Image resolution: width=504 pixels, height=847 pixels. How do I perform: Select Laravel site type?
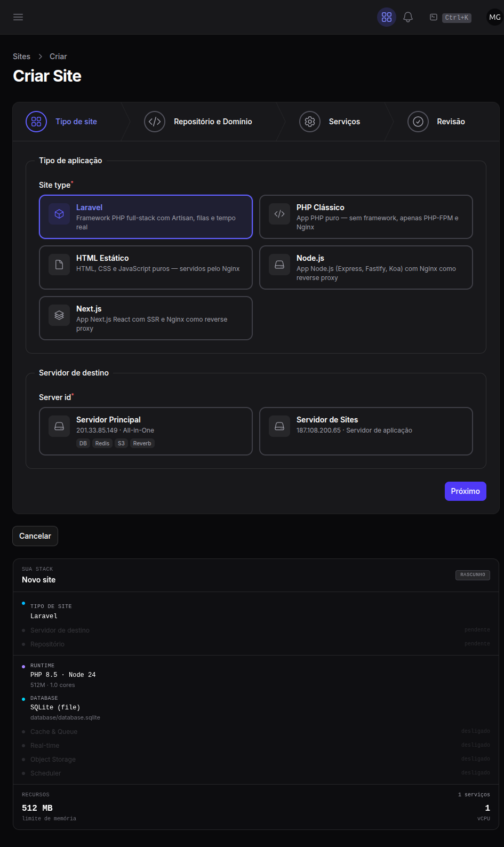(146, 217)
